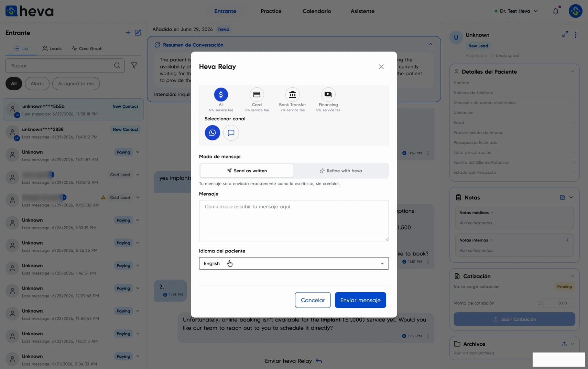The image size is (588, 369).
Task: Select the WhatsApp channel icon
Action: point(213,133)
